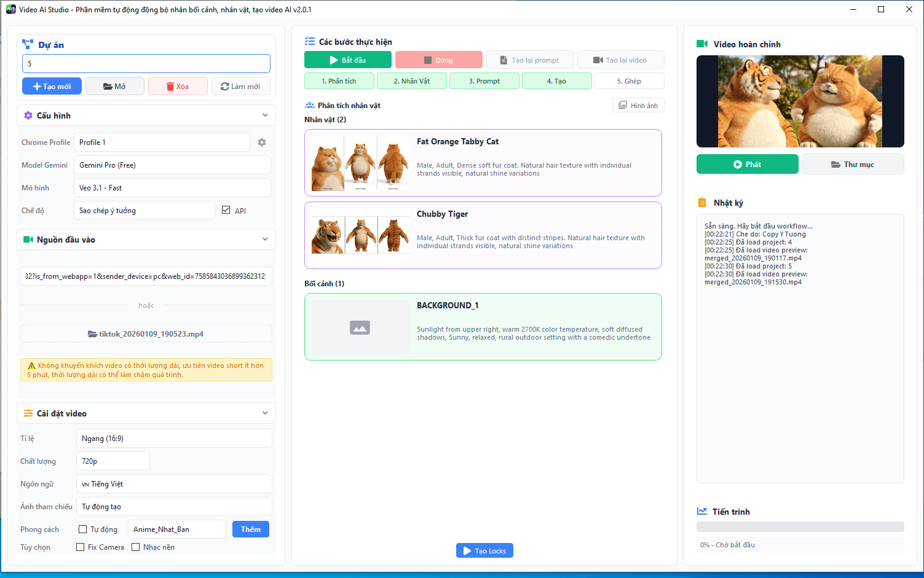Image resolution: width=924 pixels, height=578 pixels.
Task: Click the completed video preview thumbnail
Action: click(800, 101)
